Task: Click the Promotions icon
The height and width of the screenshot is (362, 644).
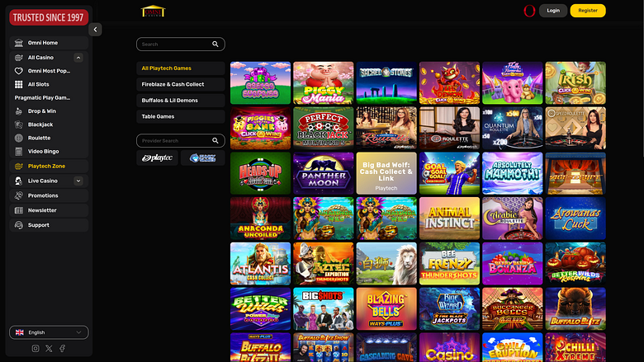Action: click(x=18, y=195)
